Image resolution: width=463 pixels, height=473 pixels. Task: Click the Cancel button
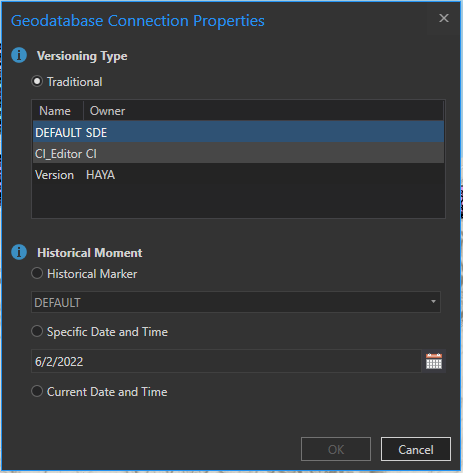416,449
